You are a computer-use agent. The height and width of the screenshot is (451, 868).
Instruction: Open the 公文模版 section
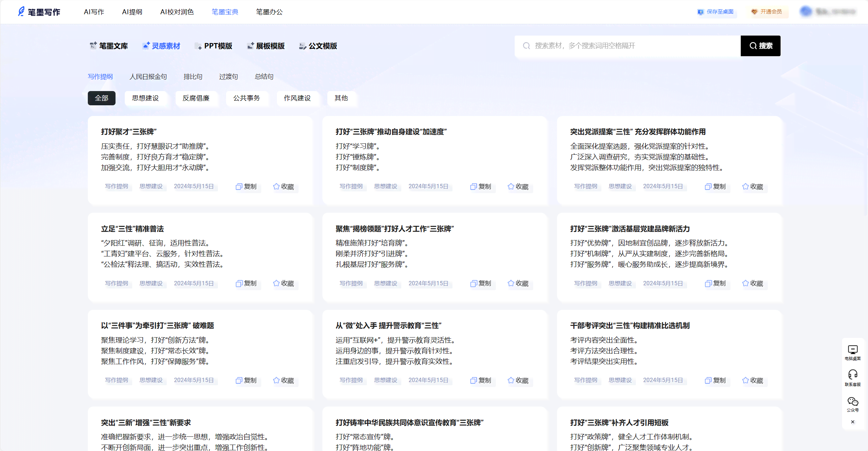tap(318, 46)
